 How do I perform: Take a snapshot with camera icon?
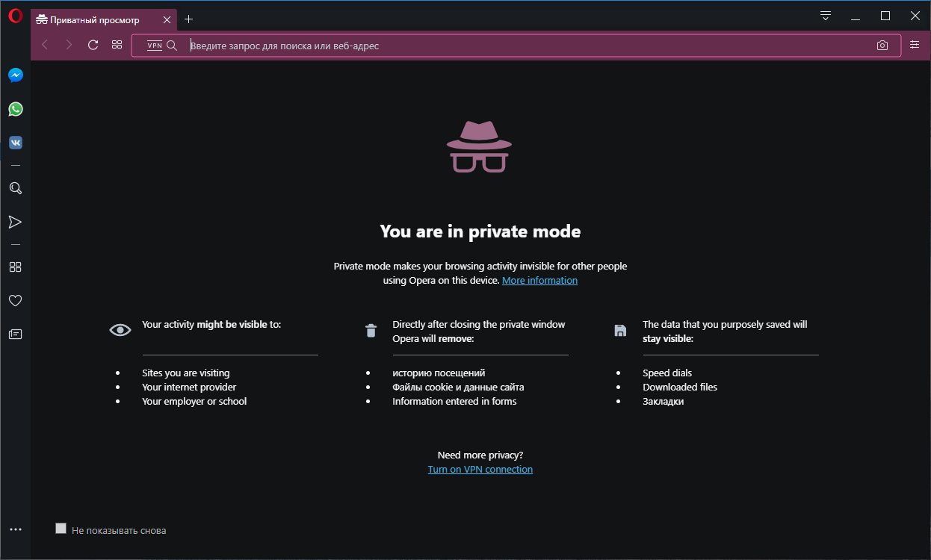[882, 46]
